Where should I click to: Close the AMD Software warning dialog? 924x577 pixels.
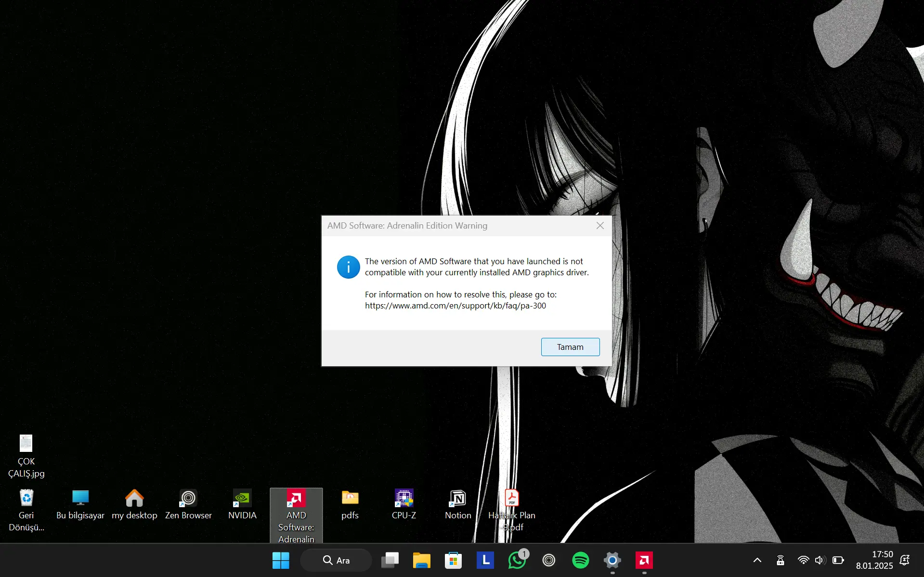(600, 226)
